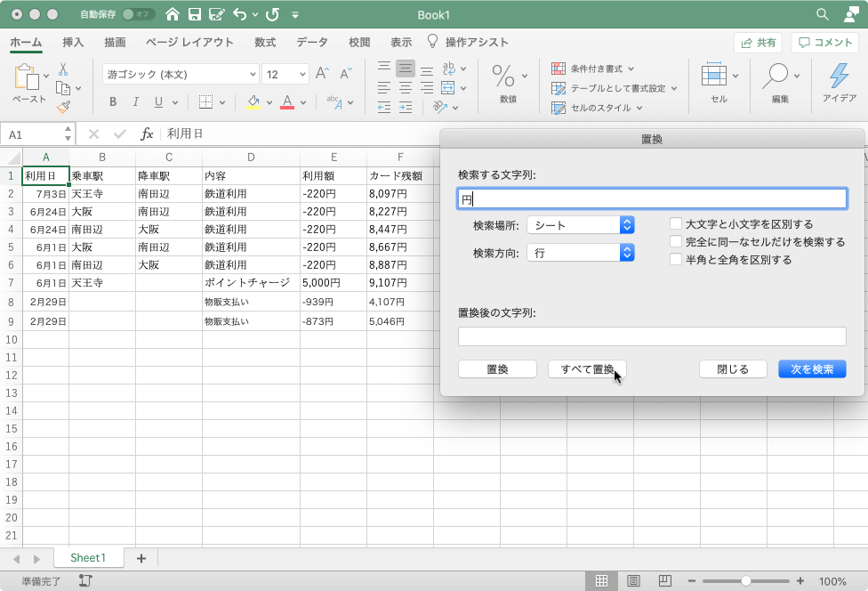Check 完全に同一なセルだけを検索する option
Image resolution: width=868 pixels, height=591 pixels.
click(x=675, y=241)
